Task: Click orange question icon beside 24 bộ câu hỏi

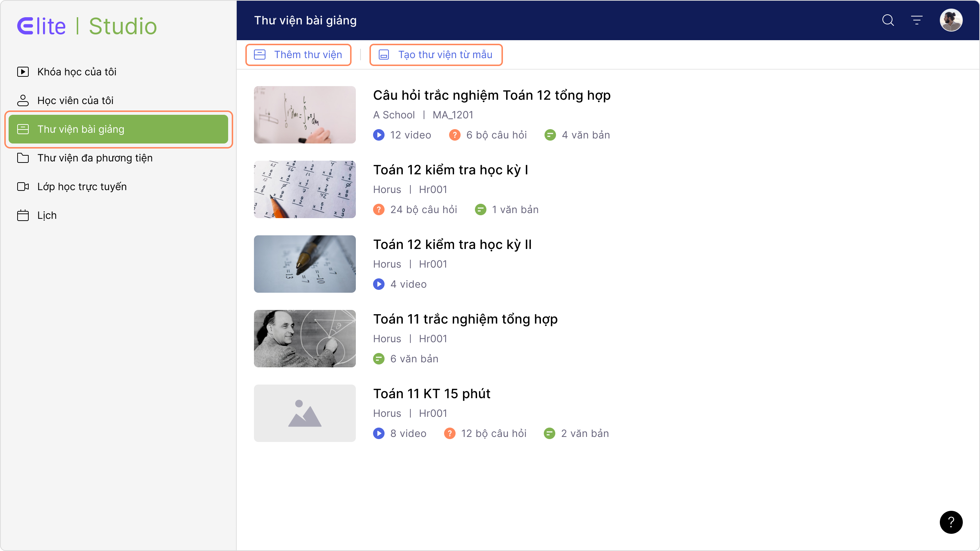Action: coord(378,209)
